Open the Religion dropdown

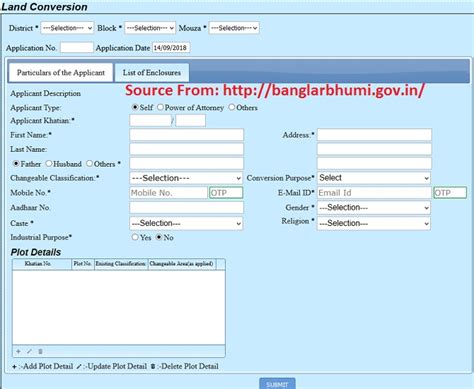pyautogui.click(x=374, y=223)
